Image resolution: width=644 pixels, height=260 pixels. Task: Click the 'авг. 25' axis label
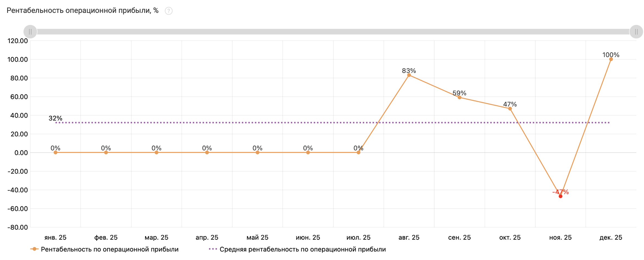[x=409, y=238]
